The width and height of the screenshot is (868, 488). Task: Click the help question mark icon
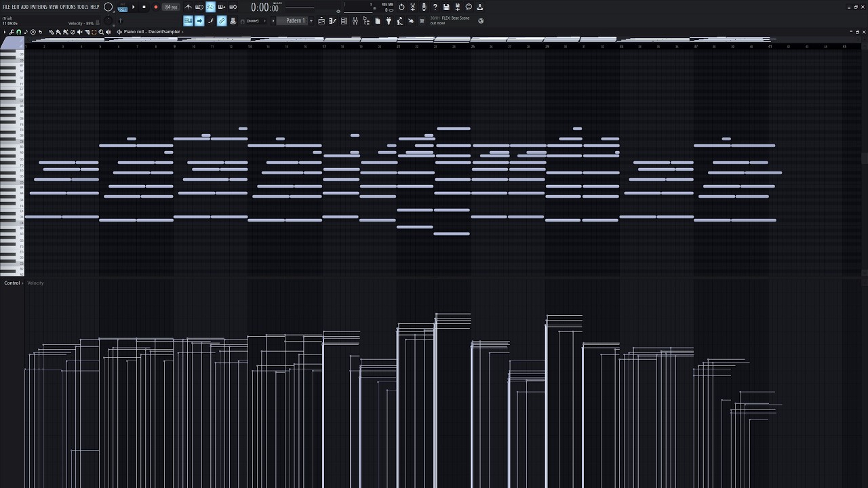(435, 7)
